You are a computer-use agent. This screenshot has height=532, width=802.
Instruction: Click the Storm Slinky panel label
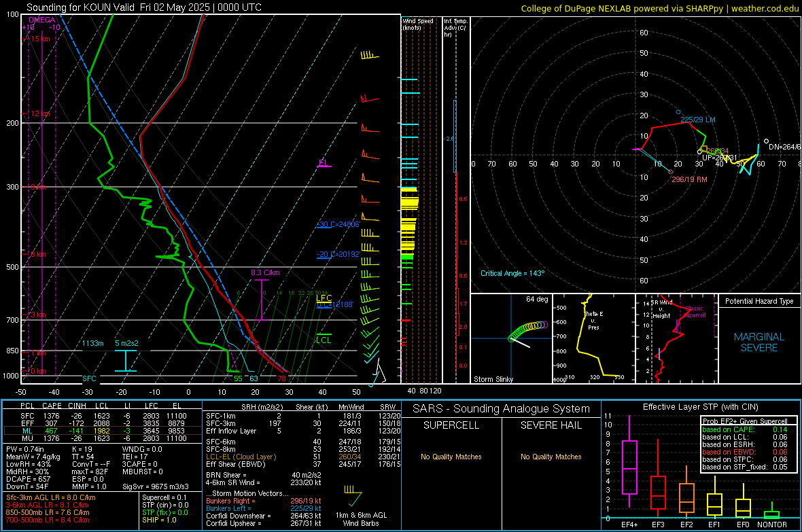(x=493, y=379)
